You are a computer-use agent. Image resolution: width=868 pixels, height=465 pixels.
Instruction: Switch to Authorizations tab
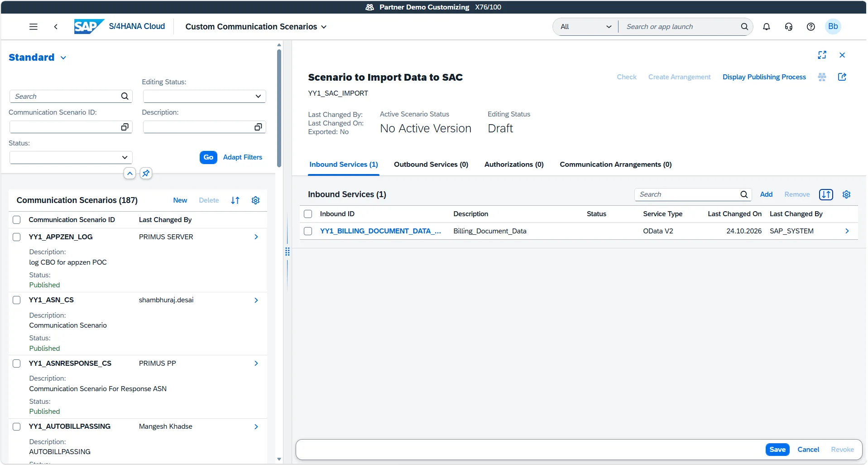tap(514, 165)
